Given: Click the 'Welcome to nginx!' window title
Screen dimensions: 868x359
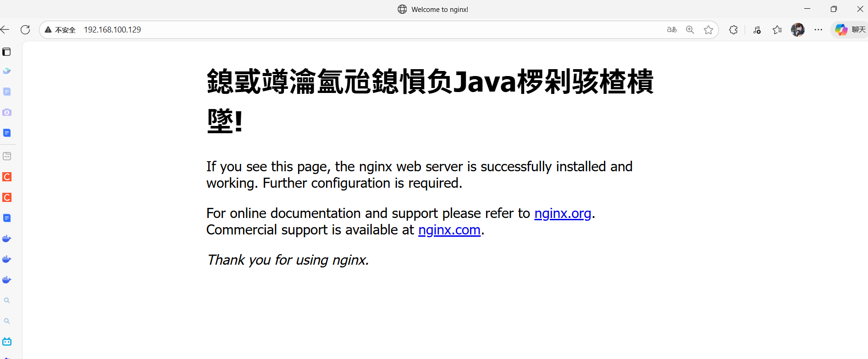Looking at the screenshot, I should (x=440, y=10).
